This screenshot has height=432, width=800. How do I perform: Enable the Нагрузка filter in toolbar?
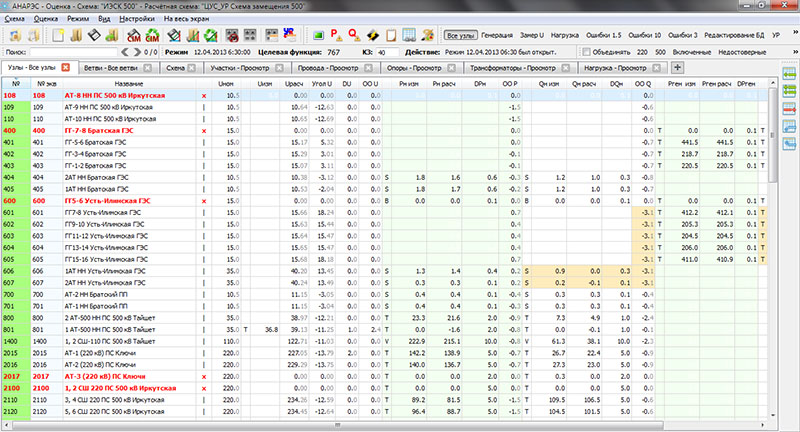point(565,35)
